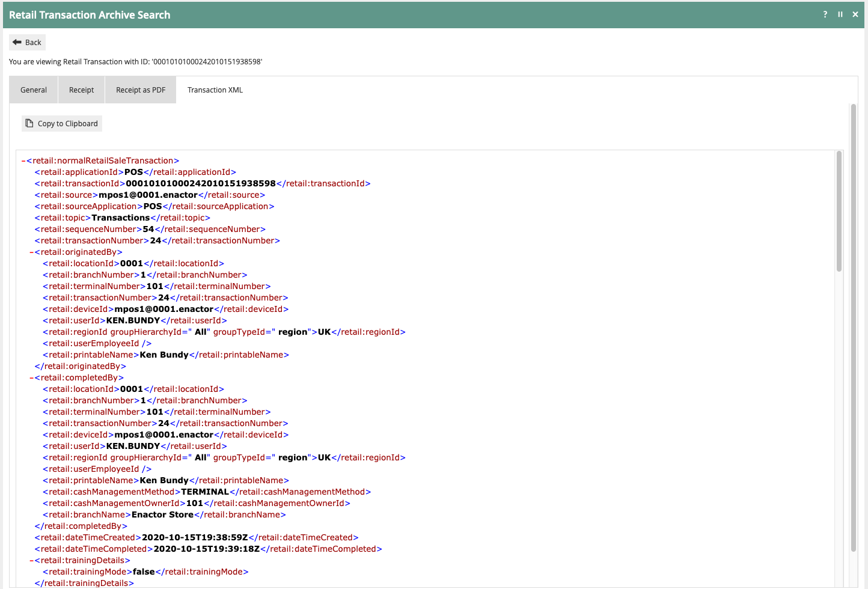Collapse the originatedBy XML node
This screenshot has width=868, height=589.
click(31, 252)
